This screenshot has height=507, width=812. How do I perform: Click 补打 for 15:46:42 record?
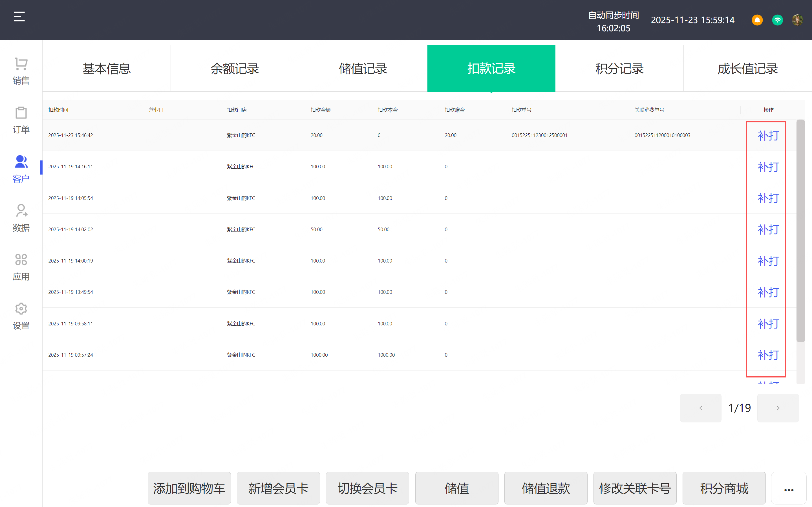[x=768, y=135]
